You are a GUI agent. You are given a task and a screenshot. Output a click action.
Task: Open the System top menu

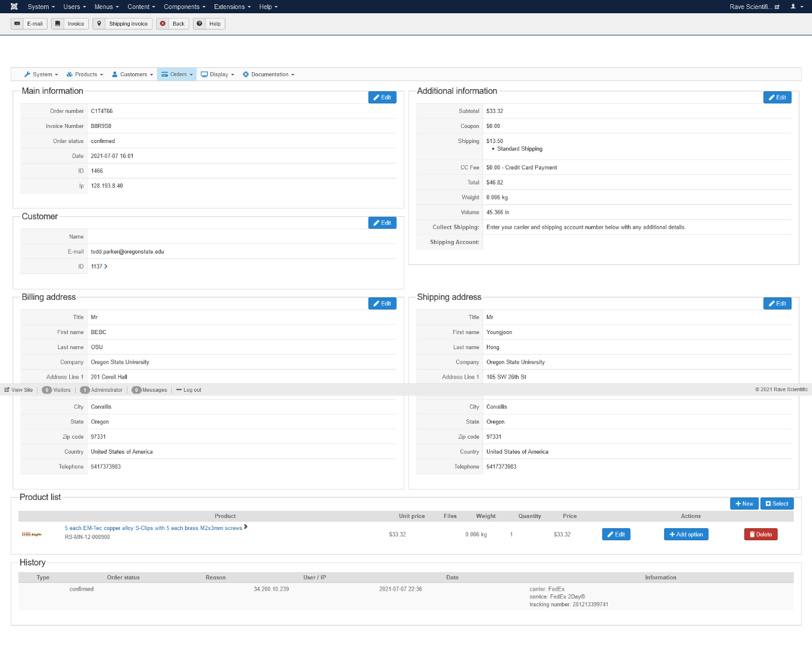[41, 7]
